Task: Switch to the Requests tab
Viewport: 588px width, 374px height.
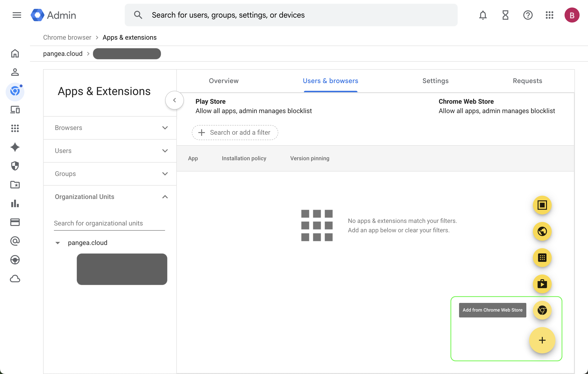Action: tap(528, 81)
